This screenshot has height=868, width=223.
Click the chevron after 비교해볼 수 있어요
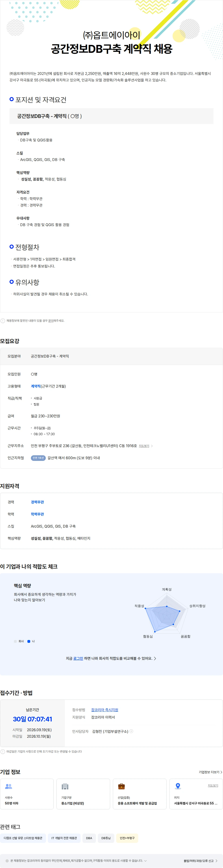[155, 658]
